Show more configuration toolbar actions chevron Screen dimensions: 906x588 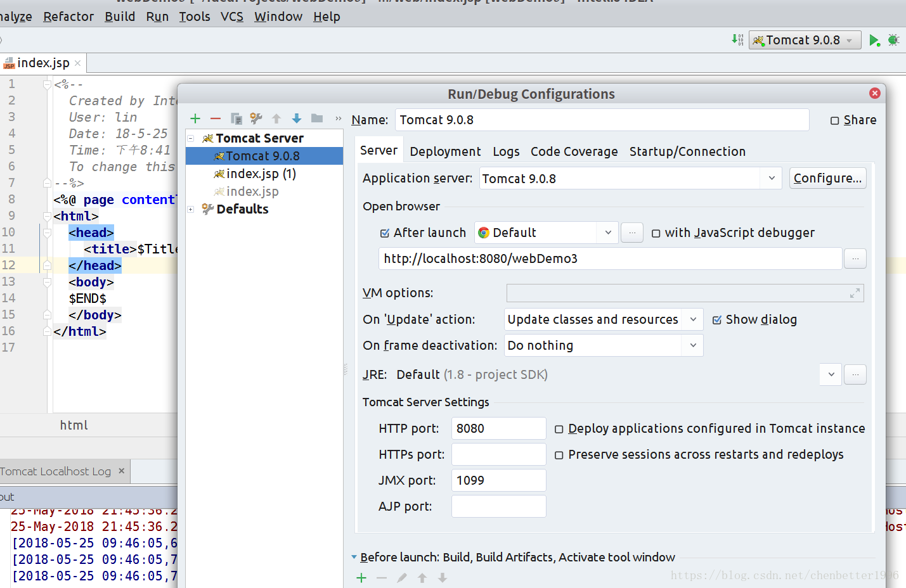coord(338,118)
